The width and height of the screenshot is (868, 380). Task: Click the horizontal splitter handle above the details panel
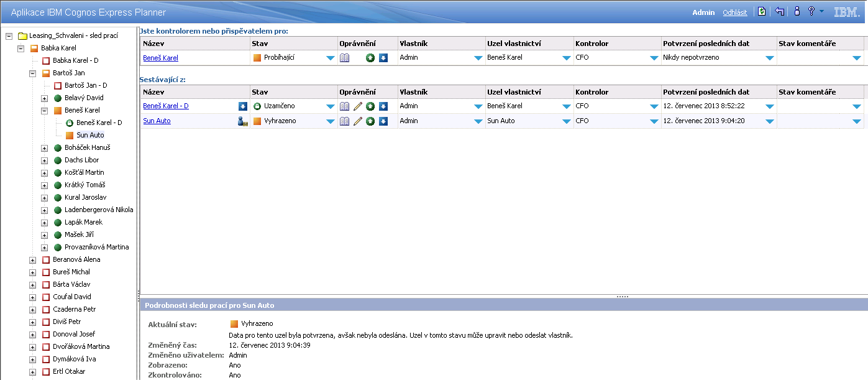(x=623, y=297)
